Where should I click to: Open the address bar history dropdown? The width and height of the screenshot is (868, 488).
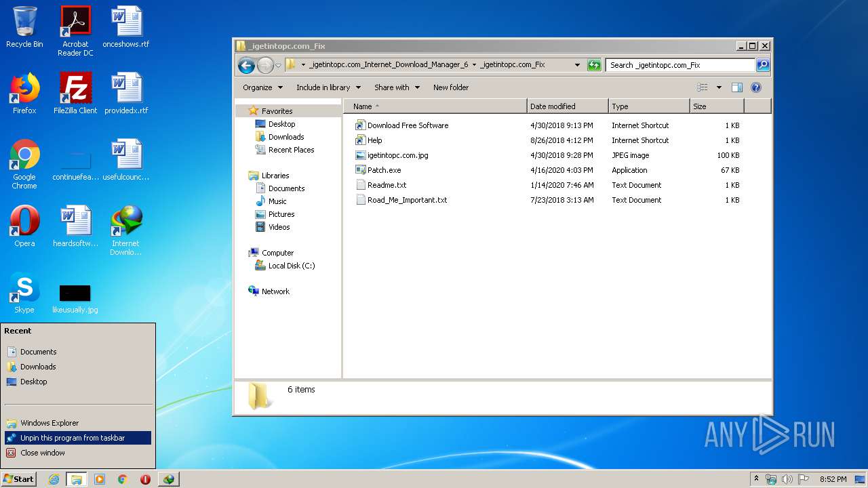point(577,65)
